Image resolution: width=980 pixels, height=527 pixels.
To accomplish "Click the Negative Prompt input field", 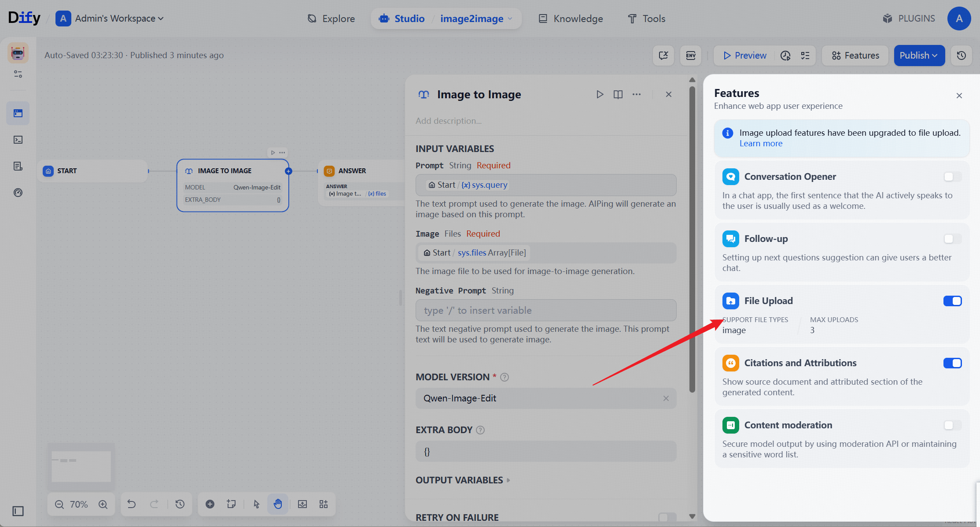I will click(545, 310).
